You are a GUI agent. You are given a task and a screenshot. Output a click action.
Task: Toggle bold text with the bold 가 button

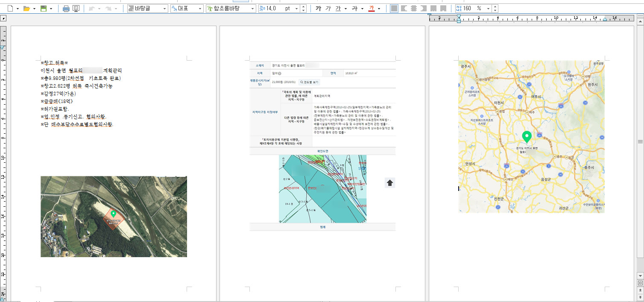point(318,9)
